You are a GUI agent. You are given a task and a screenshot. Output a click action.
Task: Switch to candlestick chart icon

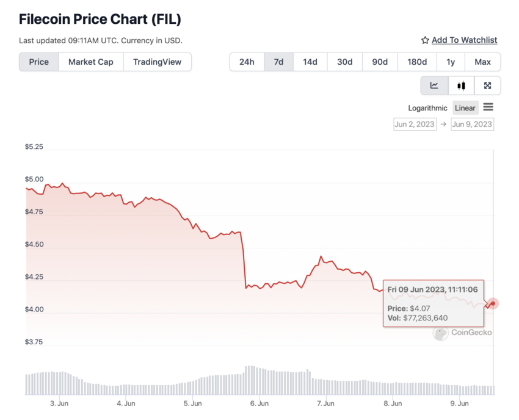coord(461,85)
